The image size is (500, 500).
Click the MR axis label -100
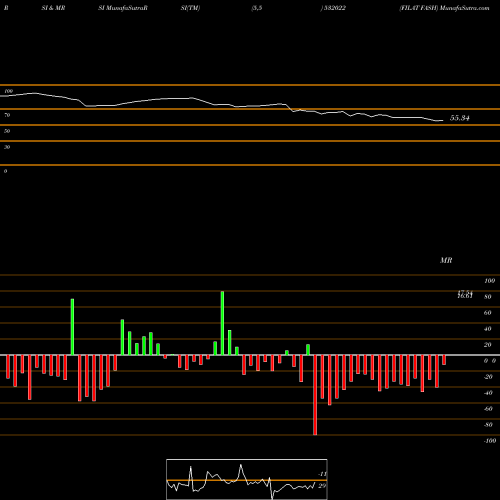(x=489, y=441)
